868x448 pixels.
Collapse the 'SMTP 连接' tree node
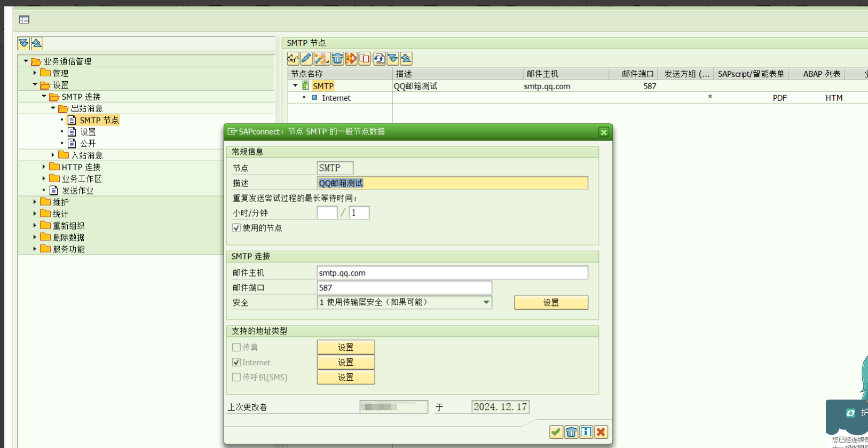(x=44, y=96)
